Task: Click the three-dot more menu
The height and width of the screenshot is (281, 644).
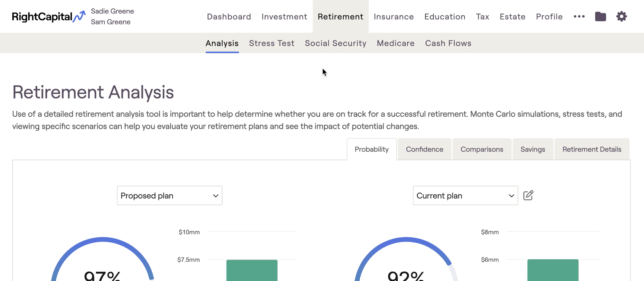Action: coord(579,16)
